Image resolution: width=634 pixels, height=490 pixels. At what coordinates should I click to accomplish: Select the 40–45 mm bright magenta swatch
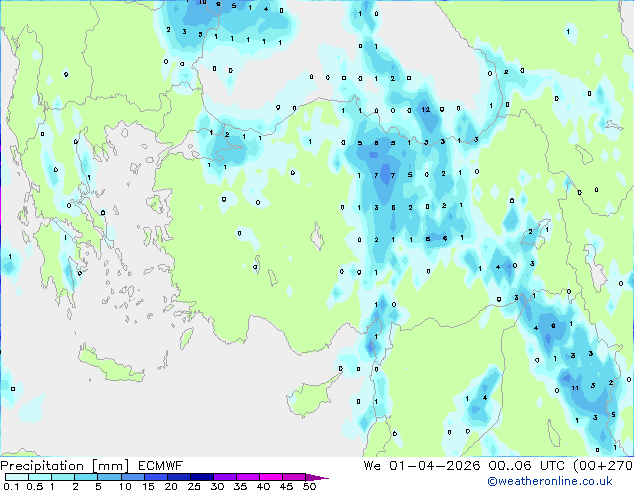tap(271, 477)
